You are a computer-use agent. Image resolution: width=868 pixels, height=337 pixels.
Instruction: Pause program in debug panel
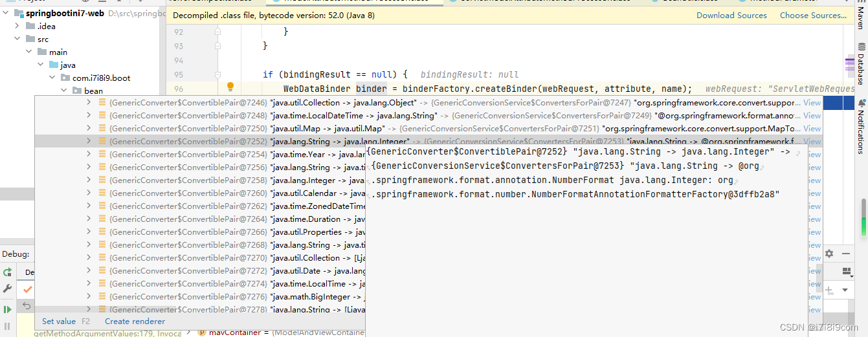pyautogui.click(x=8, y=327)
